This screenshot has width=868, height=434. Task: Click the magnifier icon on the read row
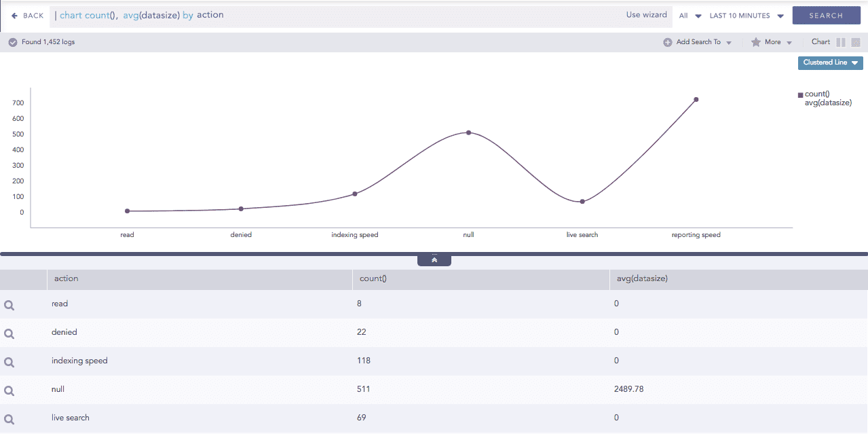(x=9, y=304)
